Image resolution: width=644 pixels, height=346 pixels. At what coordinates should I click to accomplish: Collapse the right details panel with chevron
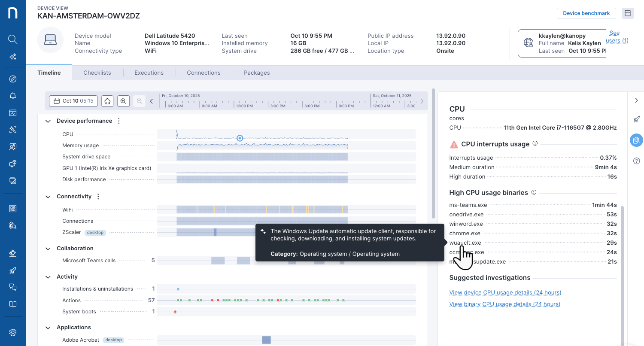(636, 100)
